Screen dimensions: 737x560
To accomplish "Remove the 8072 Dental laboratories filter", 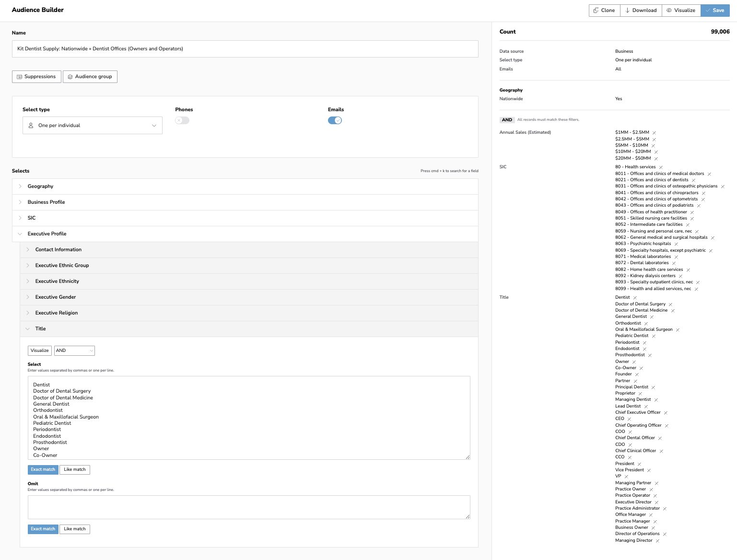I will (x=674, y=263).
